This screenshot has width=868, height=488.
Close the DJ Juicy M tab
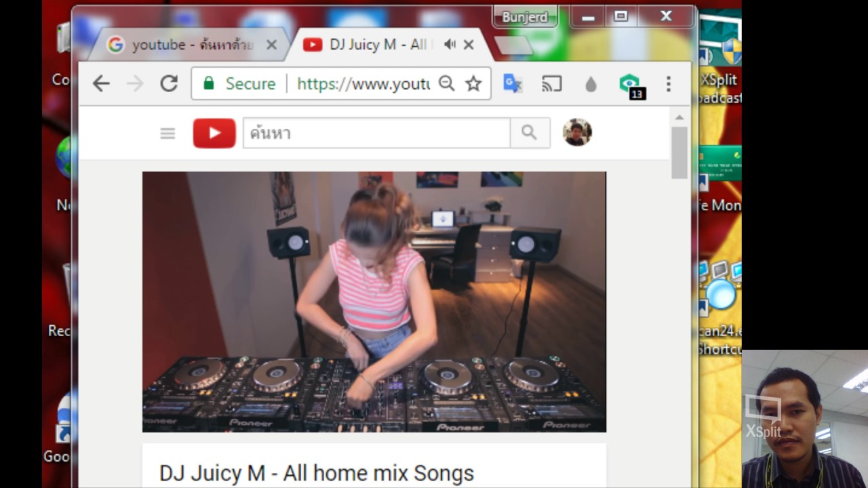pos(469,45)
